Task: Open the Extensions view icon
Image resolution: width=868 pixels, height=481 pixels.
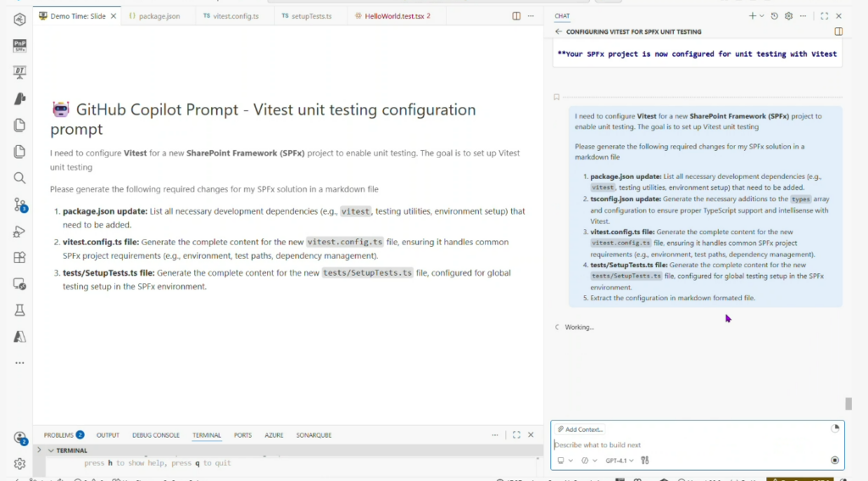Action: coord(19,257)
